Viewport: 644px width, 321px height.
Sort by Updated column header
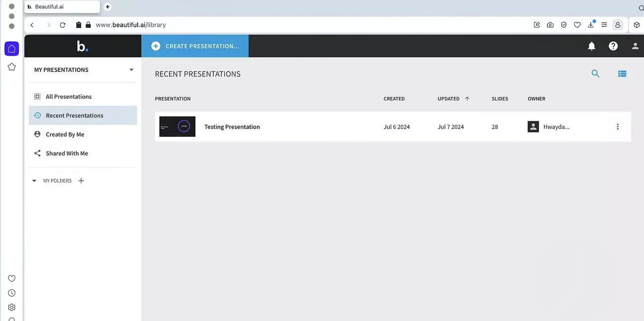(x=448, y=99)
